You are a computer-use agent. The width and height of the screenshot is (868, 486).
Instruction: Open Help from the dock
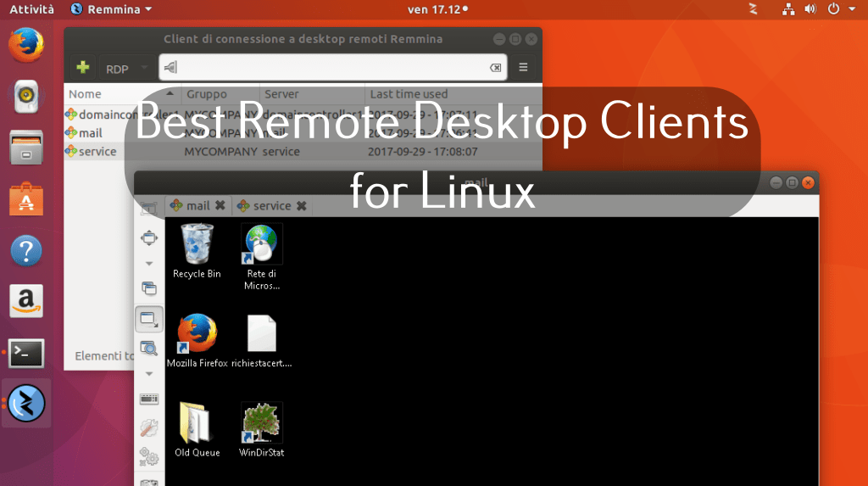(26, 250)
